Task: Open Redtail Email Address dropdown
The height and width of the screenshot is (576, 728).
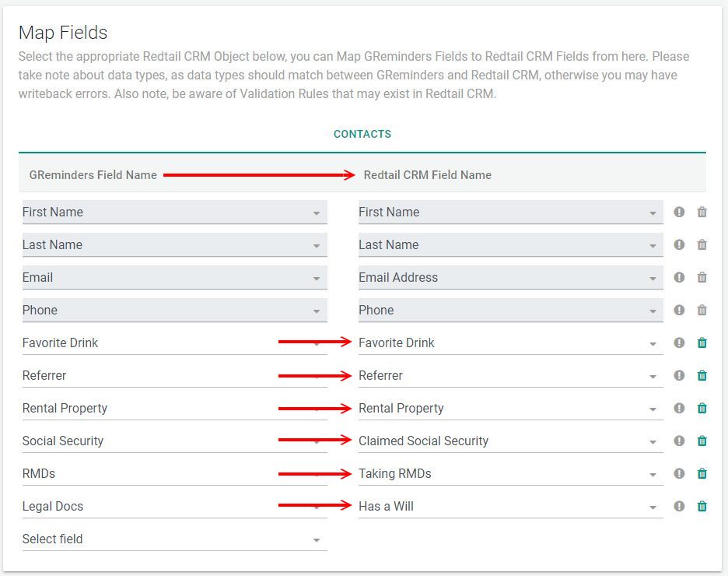Action: [x=511, y=277]
